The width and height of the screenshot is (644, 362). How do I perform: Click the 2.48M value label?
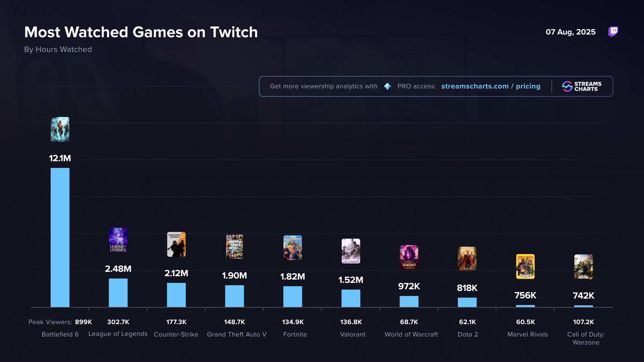(x=118, y=269)
